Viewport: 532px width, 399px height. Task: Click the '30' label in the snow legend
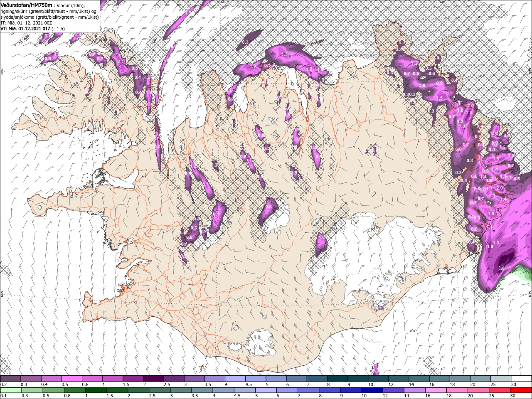click(x=513, y=384)
